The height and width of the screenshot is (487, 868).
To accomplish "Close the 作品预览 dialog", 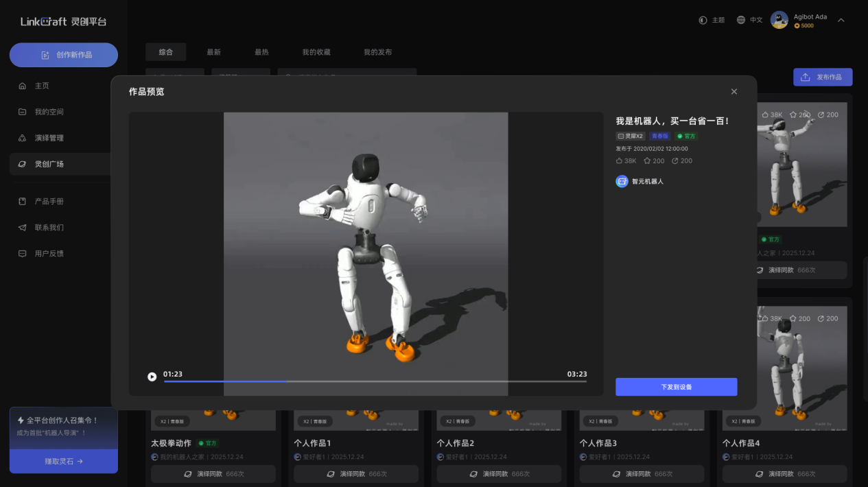I will pyautogui.click(x=734, y=92).
